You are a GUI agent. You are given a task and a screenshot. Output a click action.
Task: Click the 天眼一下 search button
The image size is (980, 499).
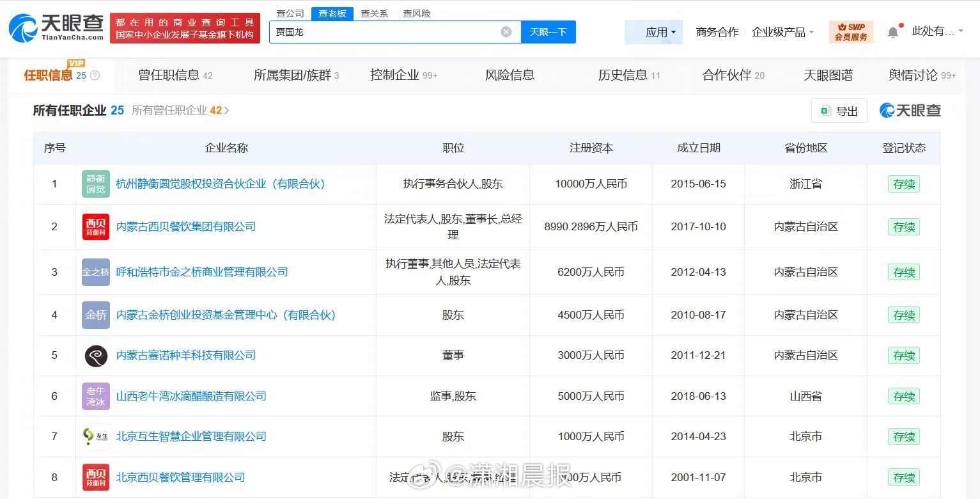(x=548, y=32)
